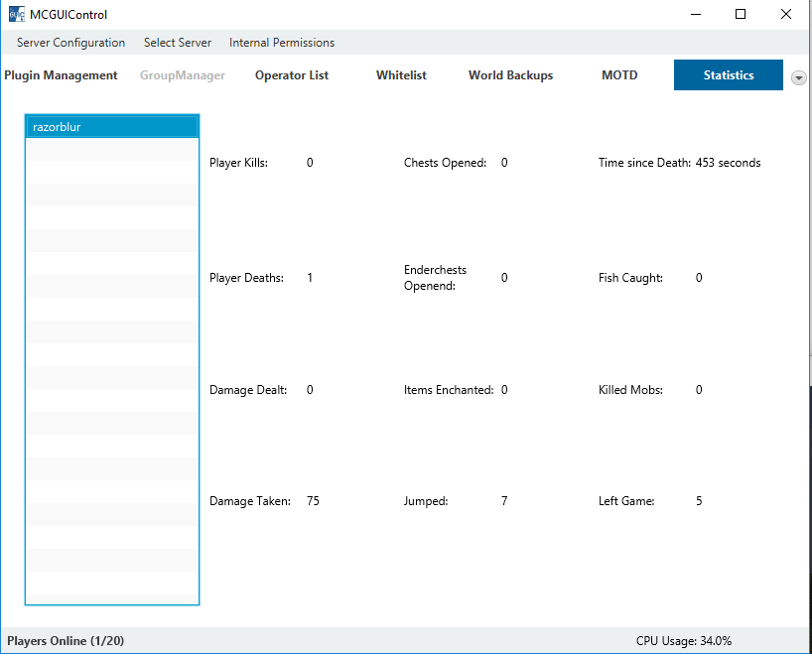Screen dimensions: 812x654
Task: Open the Server Configuration menu
Action: click(x=70, y=43)
